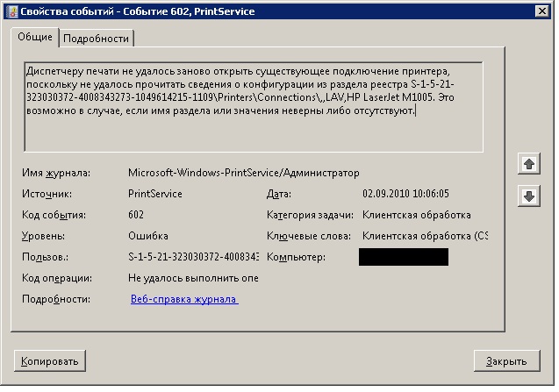
Task: Select the event code value 602
Action: (x=136, y=215)
